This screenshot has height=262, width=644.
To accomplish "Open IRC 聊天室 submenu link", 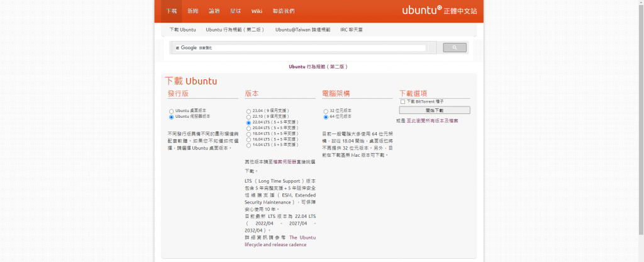I will tap(351, 30).
